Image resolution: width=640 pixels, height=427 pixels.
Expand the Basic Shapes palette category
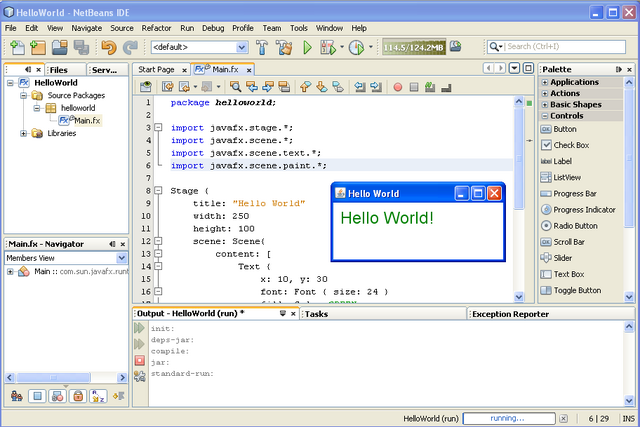click(544, 105)
